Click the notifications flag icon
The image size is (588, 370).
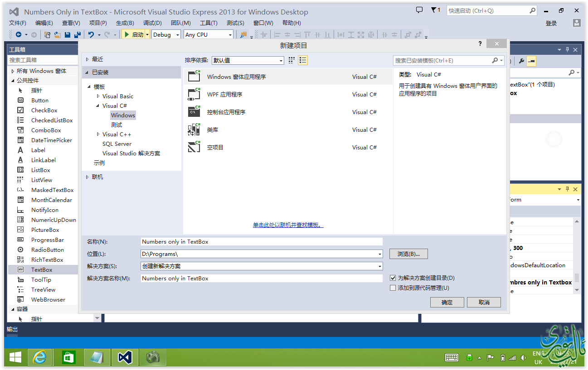pos(433,10)
